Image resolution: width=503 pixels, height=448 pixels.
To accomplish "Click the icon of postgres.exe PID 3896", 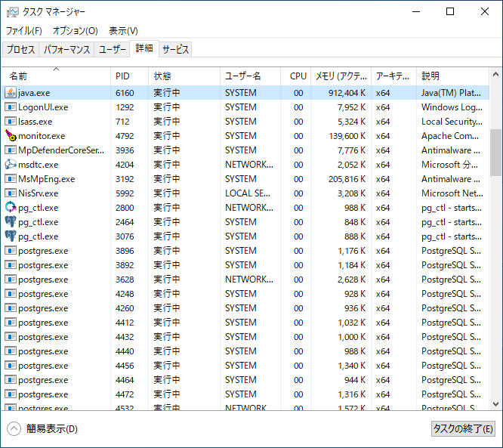I will 11,251.
